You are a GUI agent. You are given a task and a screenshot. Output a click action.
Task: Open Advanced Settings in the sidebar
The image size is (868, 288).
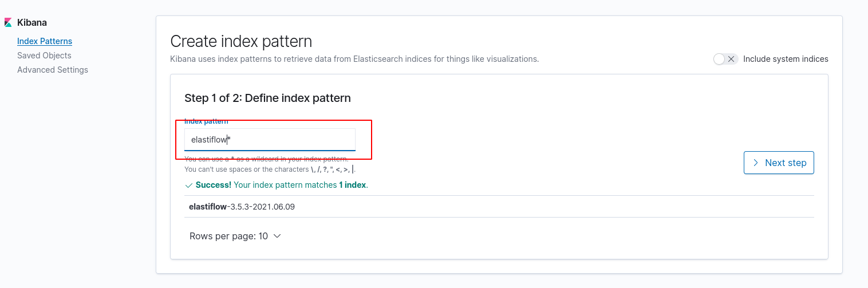[53, 70]
